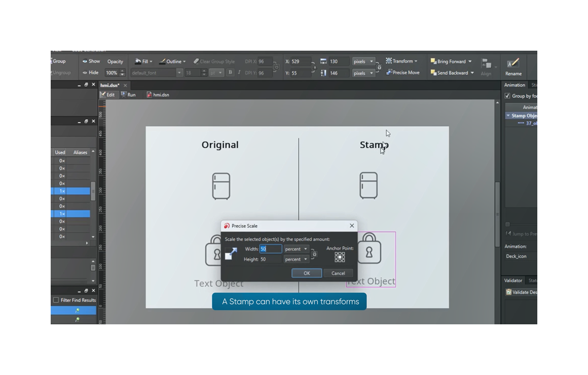Toggle the Group by checkbox in Animation panel

(x=507, y=96)
